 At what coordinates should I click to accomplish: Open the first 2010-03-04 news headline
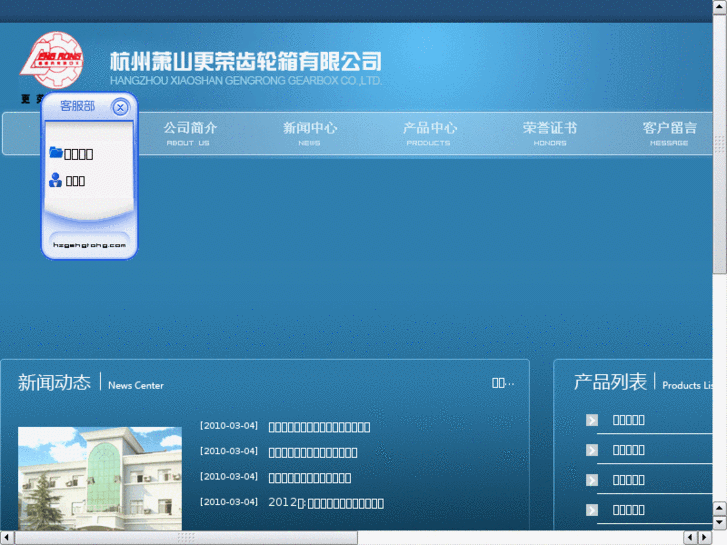pos(319,427)
